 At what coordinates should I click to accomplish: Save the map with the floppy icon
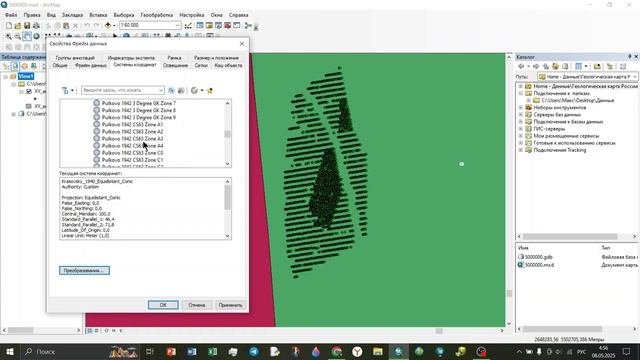pos(27,25)
